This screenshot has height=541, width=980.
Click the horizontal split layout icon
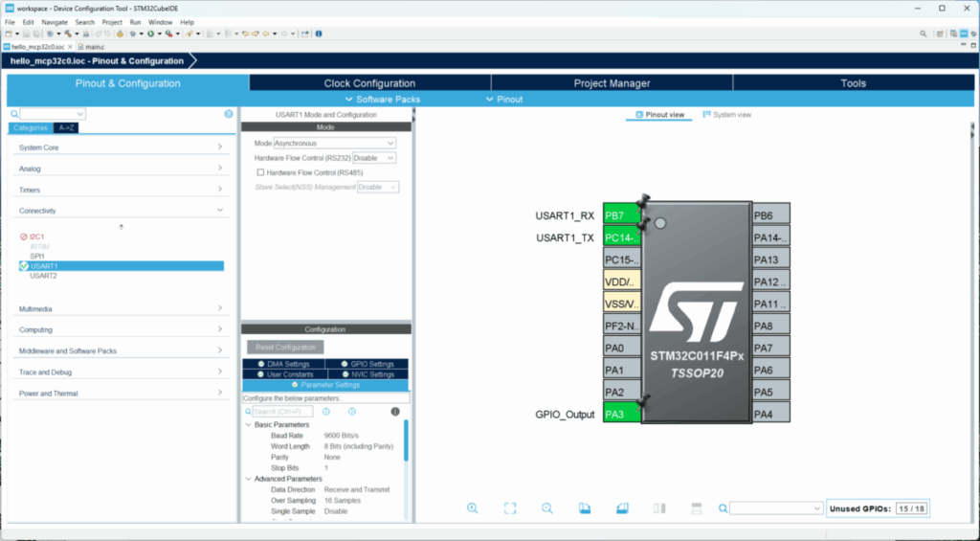(x=697, y=507)
